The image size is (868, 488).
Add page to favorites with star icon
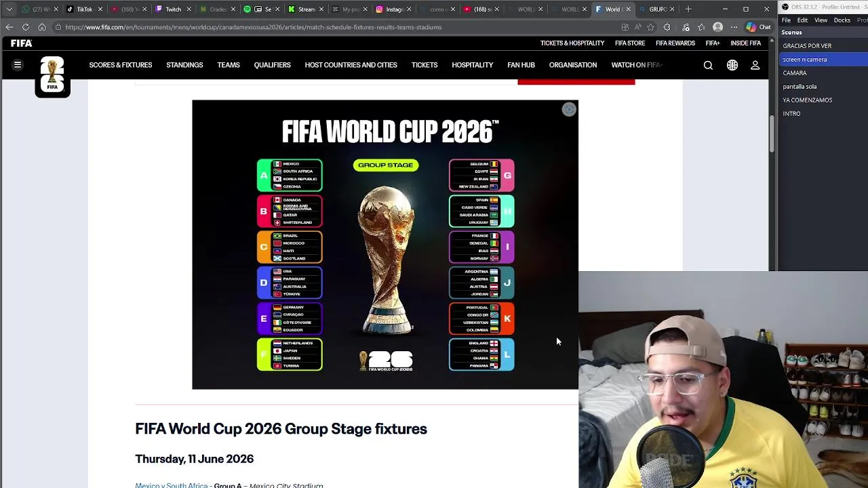pyautogui.click(x=651, y=27)
